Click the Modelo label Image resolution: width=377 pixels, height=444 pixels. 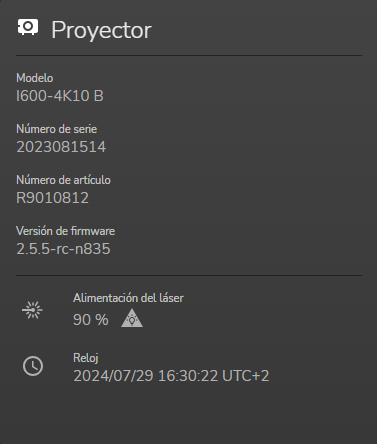point(35,78)
